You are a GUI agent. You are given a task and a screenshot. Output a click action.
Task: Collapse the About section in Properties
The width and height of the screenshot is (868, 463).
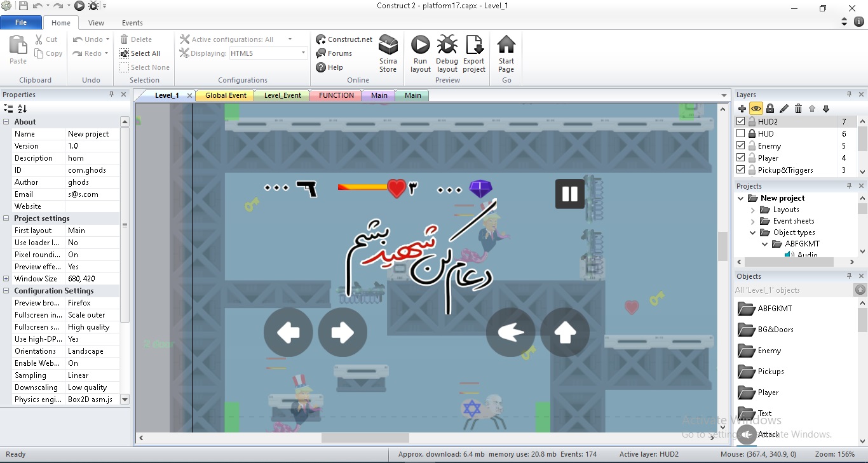6,122
